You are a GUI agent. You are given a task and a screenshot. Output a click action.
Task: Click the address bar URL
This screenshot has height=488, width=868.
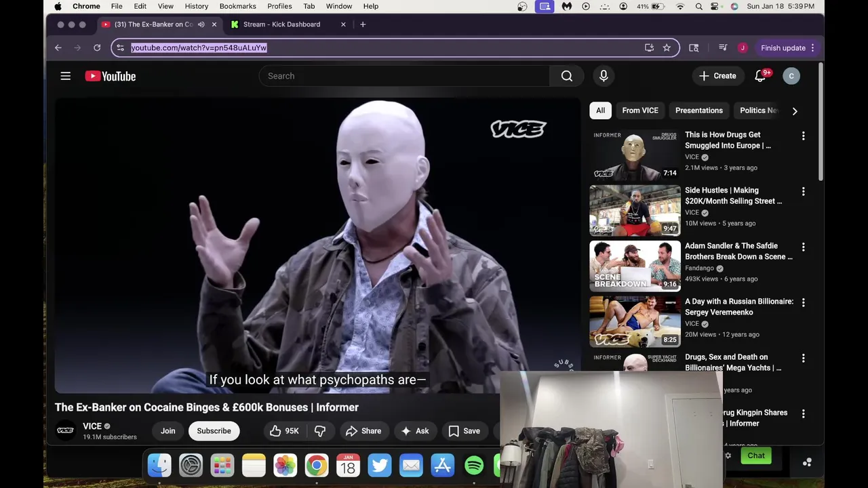(x=199, y=47)
